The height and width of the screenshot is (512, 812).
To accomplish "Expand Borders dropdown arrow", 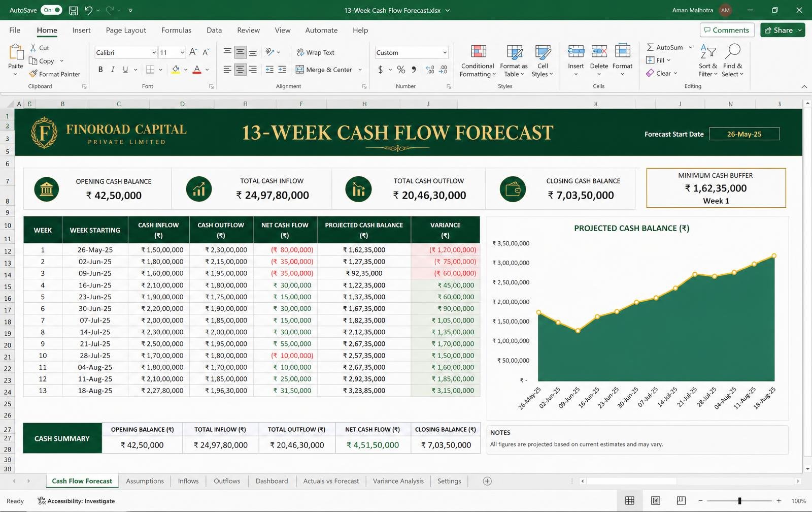I will [x=160, y=70].
